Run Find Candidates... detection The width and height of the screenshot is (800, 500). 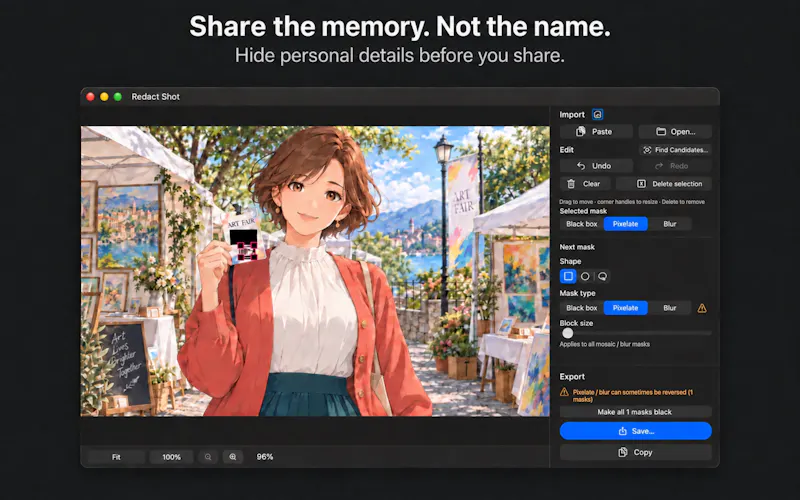point(675,150)
